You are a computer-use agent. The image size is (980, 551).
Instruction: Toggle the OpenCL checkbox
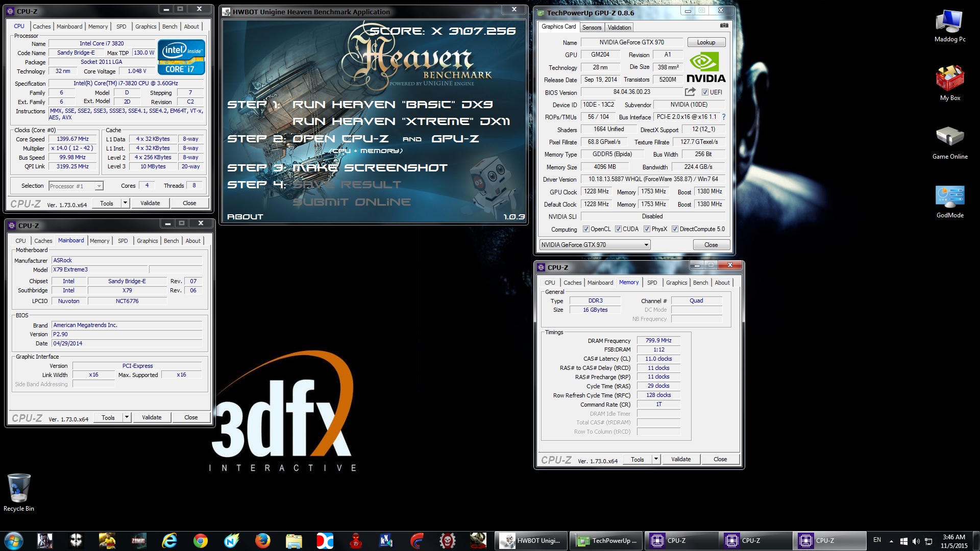(x=586, y=229)
